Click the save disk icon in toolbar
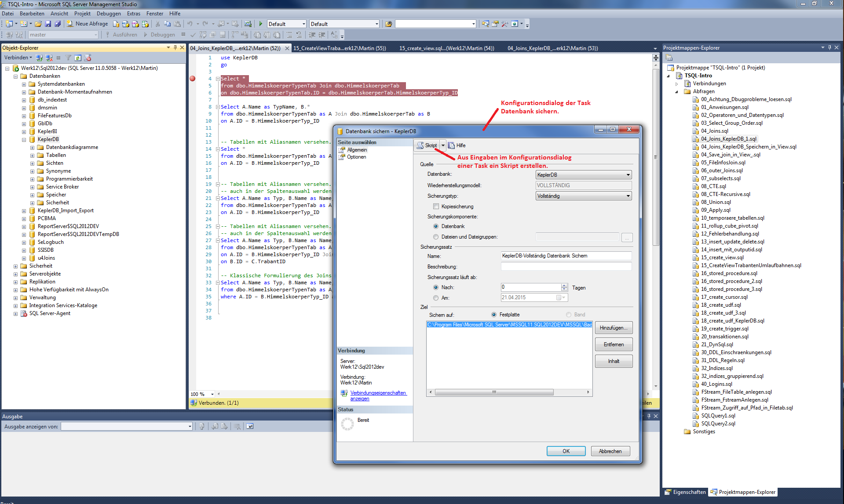 click(x=48, y=24)
